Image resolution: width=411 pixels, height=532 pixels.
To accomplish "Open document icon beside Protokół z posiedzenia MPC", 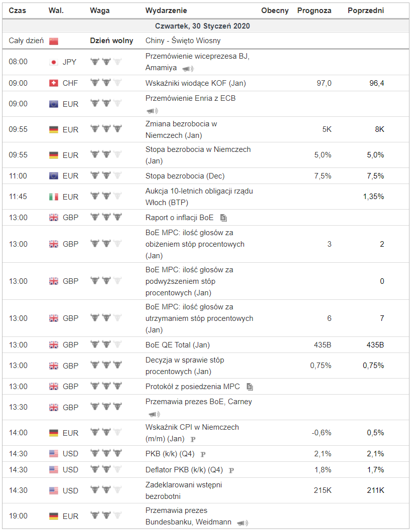I will pos(249,387).
